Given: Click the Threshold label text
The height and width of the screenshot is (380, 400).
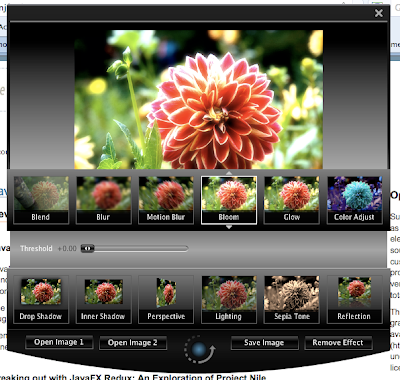Looking at the screenshot, I should tap(36, 248).
